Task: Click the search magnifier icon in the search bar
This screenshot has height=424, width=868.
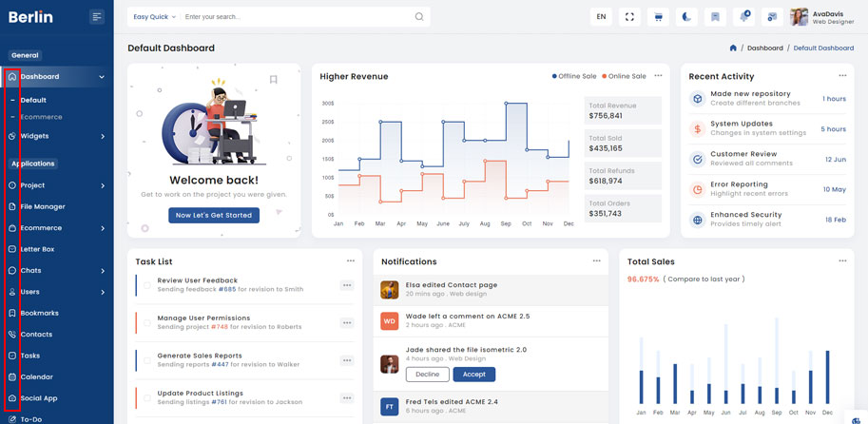Action: click(419, 17)
